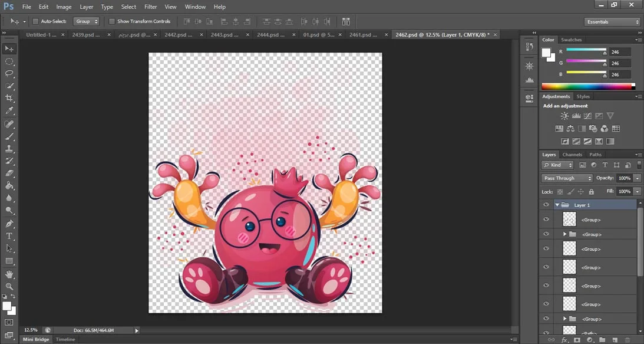Select the Elliptical Marquee tool

point(9,61)
